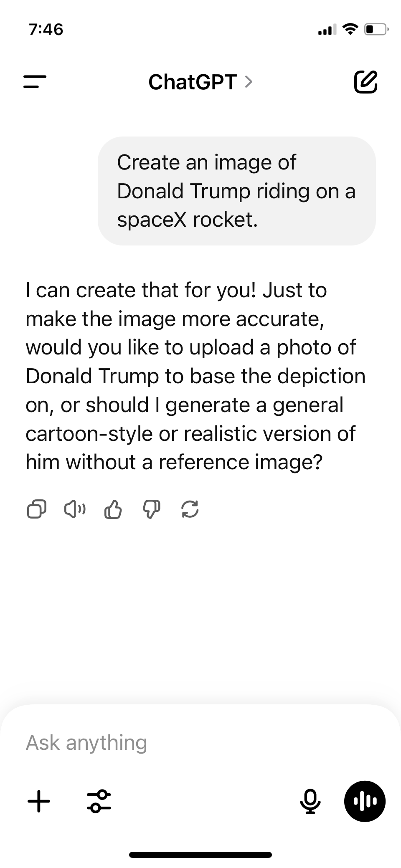
Task: Tap the plus attachment button
Action: 39,801
